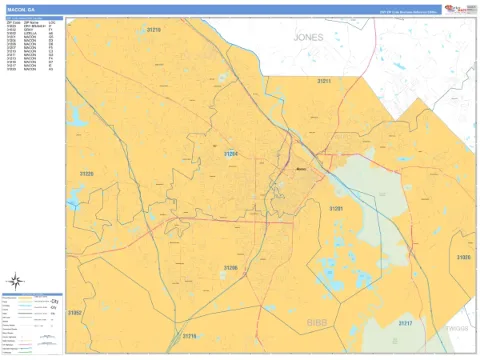
Task: Click the LOC column header
Action: [x=51, y=23]
